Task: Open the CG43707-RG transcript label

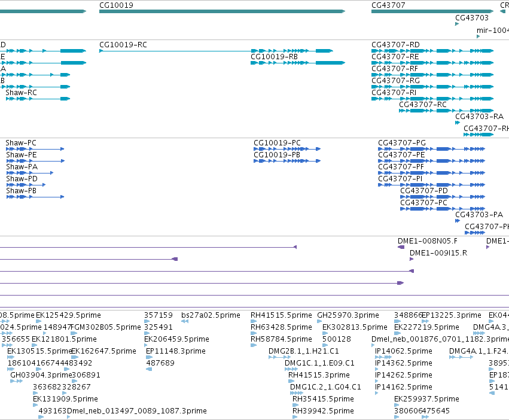Action: pyautogui.click(x=395, y=81)
